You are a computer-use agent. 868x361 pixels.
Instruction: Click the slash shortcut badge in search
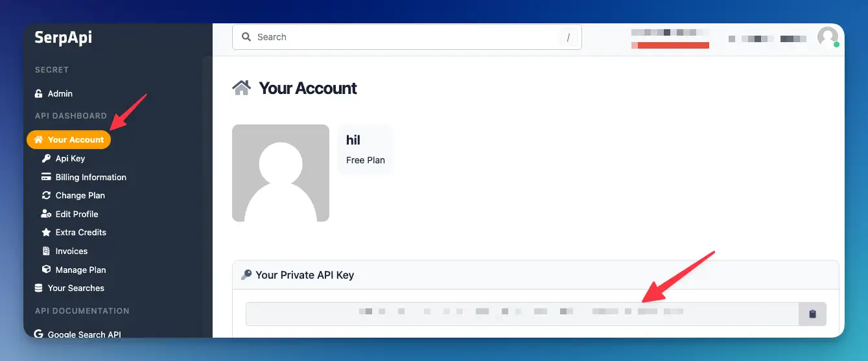[568, 38]
